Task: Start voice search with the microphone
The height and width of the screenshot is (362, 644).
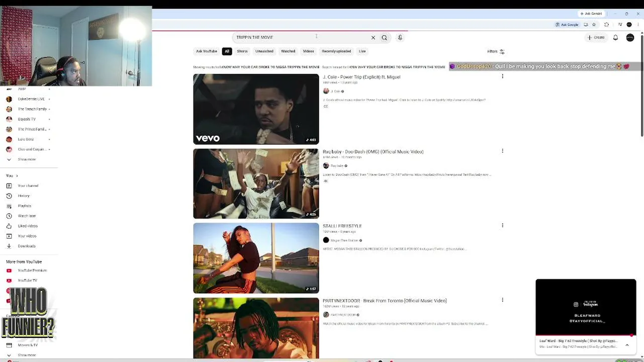Action: coord(400,38)
